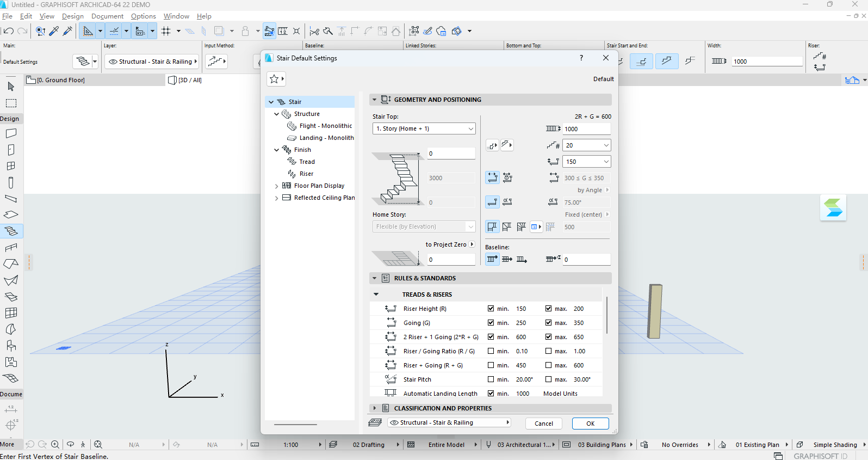Open the Options menu
The width and height of the screenshot is (868, 460).
pos(144,16)
